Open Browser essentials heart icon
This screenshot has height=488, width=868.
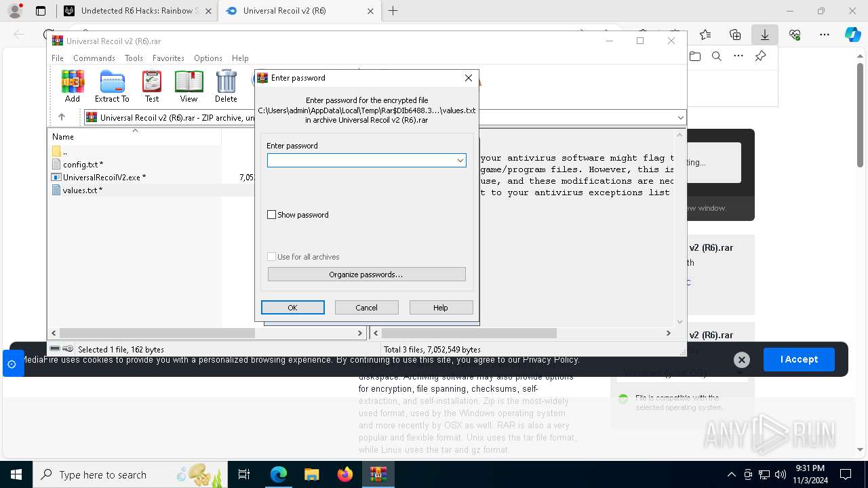pos(795,35)
